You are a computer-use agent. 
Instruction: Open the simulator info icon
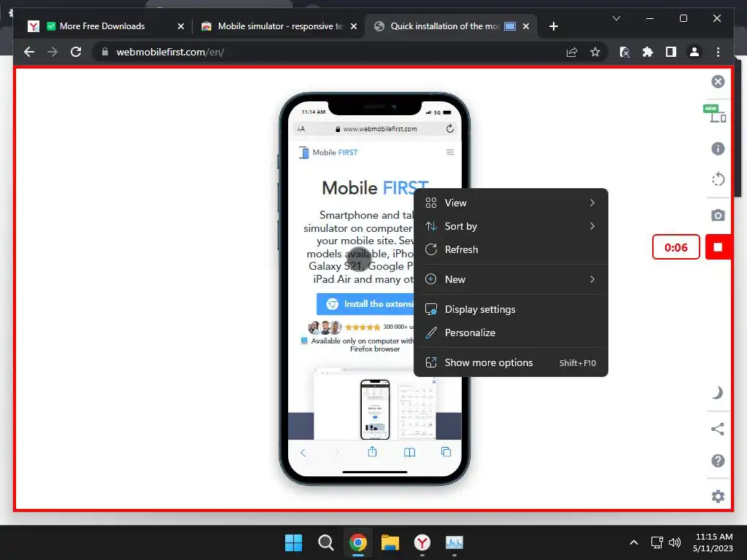(718, 149)
